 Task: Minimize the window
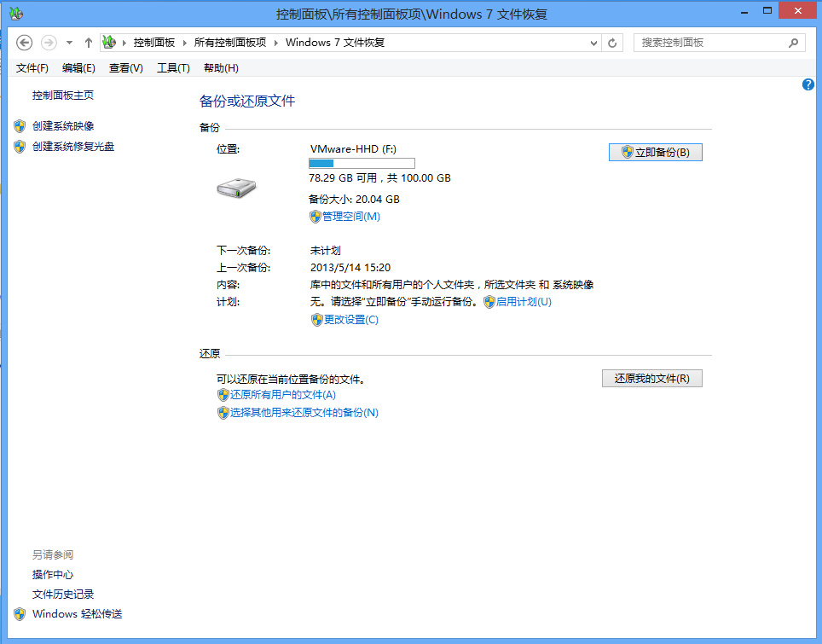[x=744, y=11]
